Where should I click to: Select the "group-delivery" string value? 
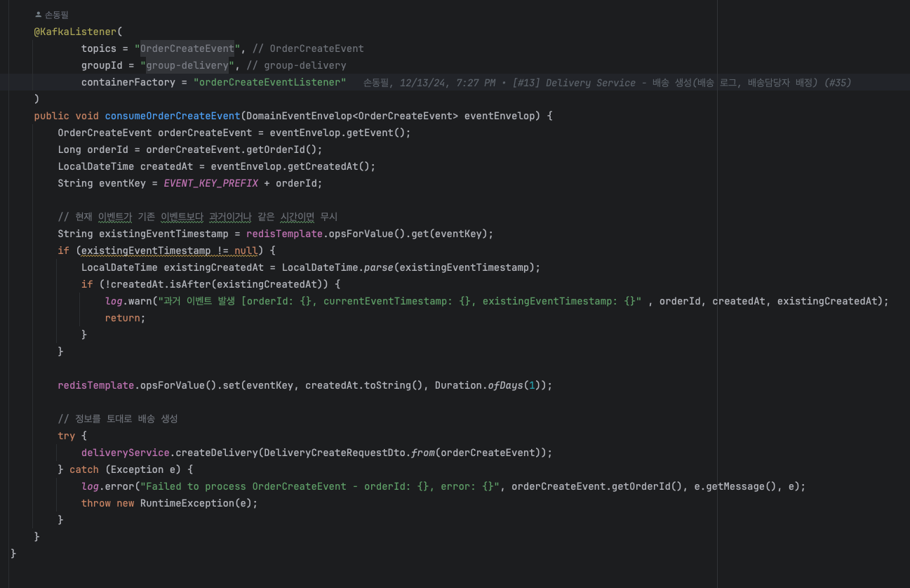(x=187, y=65)
